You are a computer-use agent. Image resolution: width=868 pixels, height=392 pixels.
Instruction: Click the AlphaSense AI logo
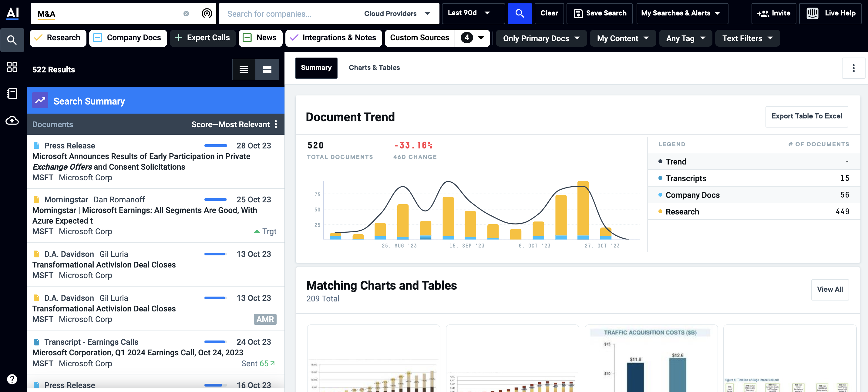coord(12,13)
